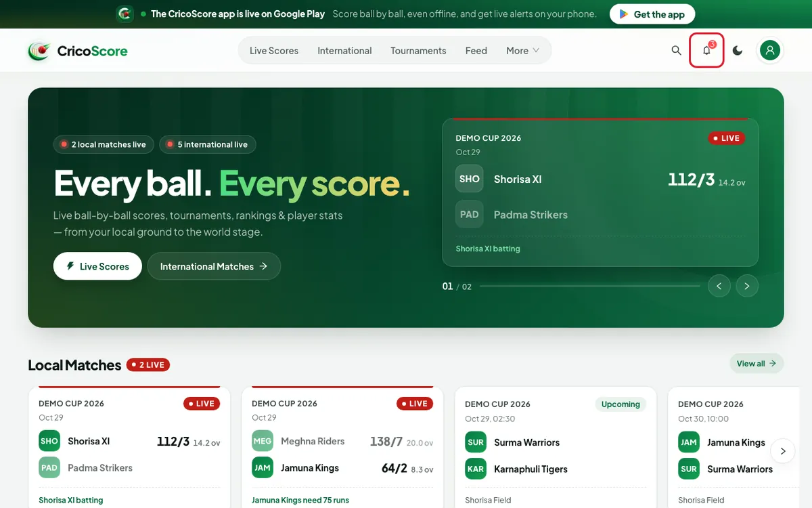This screenshot has width=812, height=508.
Task: Click the Upcoming badge on the Surma Warriors card
Action: 621,404
